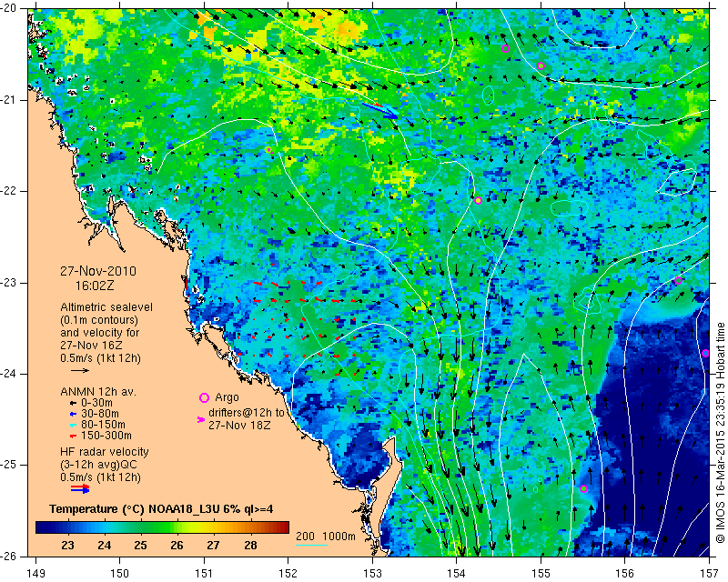
Task: Select the Argo float marker at the 157°E edge
Action: pos(706,353)
